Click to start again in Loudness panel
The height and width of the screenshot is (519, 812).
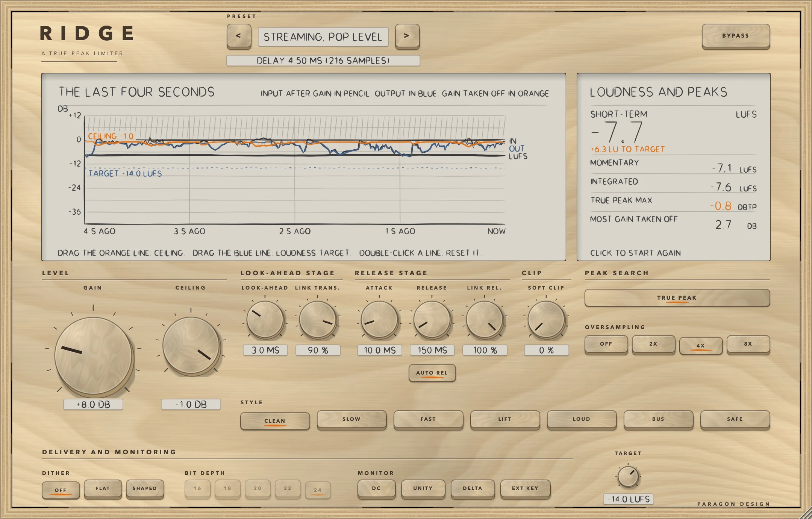pyautogui.click(x=635, y=253)
